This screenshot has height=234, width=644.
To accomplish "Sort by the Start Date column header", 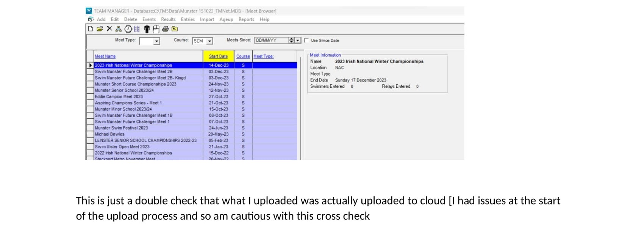I will [218, 56].
